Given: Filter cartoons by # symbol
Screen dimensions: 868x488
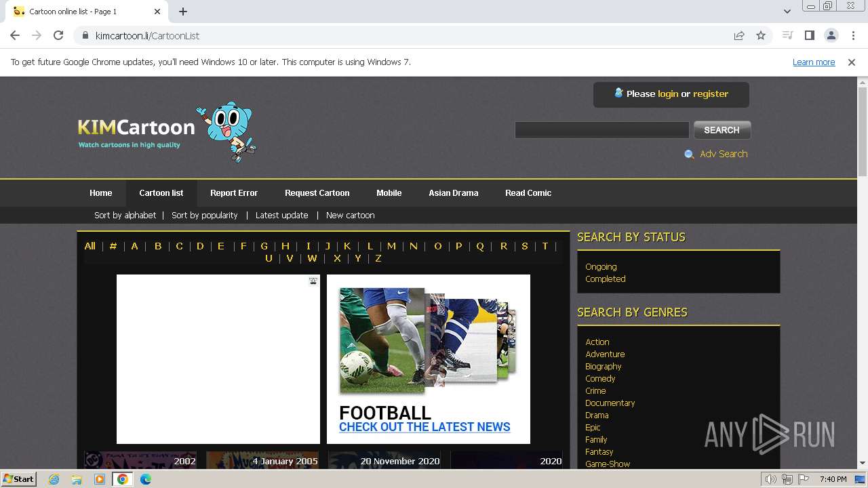Looking at the screenshot, I should click(113, 246).
